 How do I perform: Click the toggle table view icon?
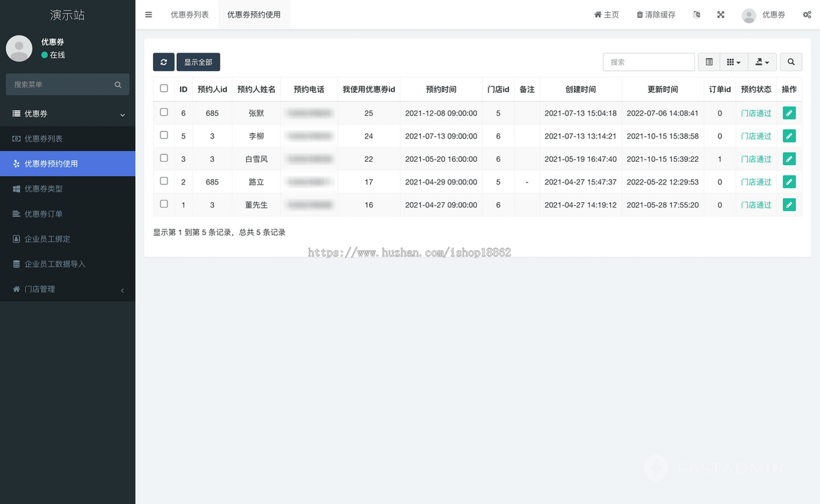[x=709, y=61]
